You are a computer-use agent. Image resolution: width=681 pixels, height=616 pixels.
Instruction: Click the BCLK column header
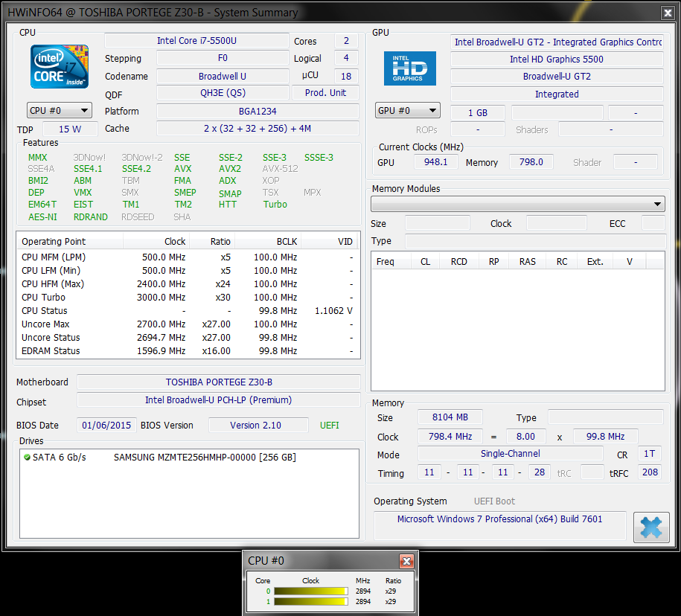pyautogui.click(x=267, y=241)
